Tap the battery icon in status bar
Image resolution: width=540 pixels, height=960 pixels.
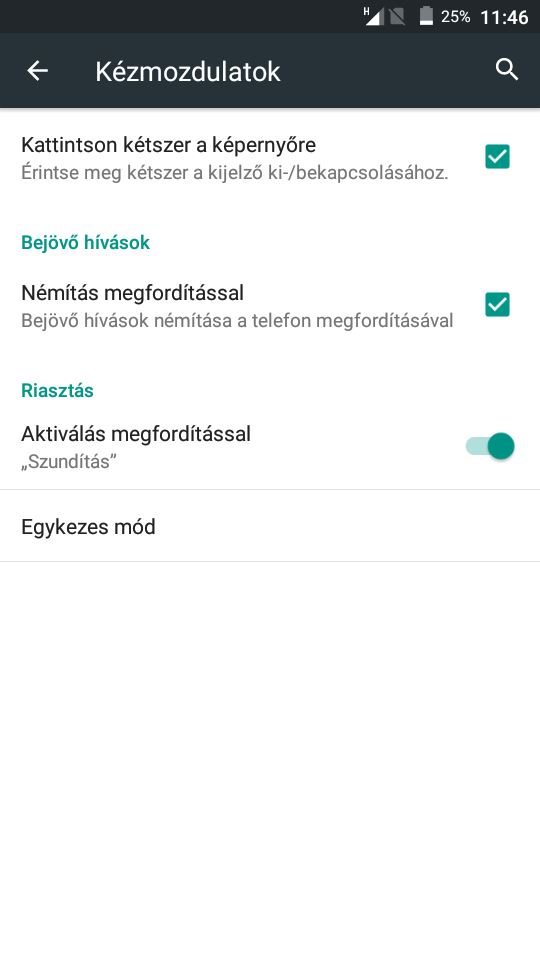coord(426,16)
